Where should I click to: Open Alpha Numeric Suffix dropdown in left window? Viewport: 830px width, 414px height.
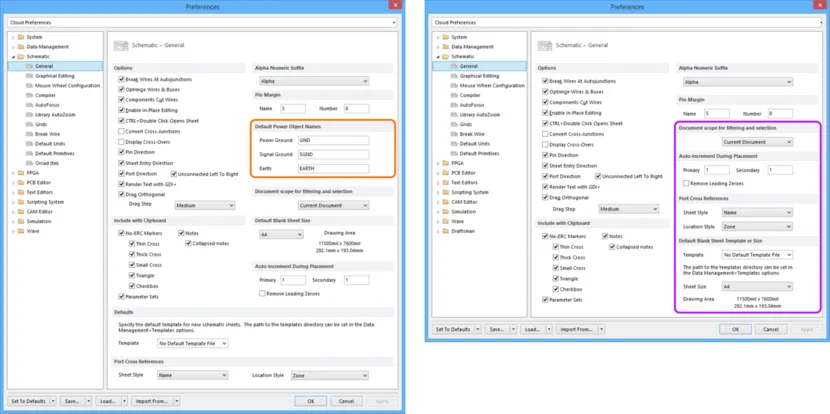click(314, 82)
